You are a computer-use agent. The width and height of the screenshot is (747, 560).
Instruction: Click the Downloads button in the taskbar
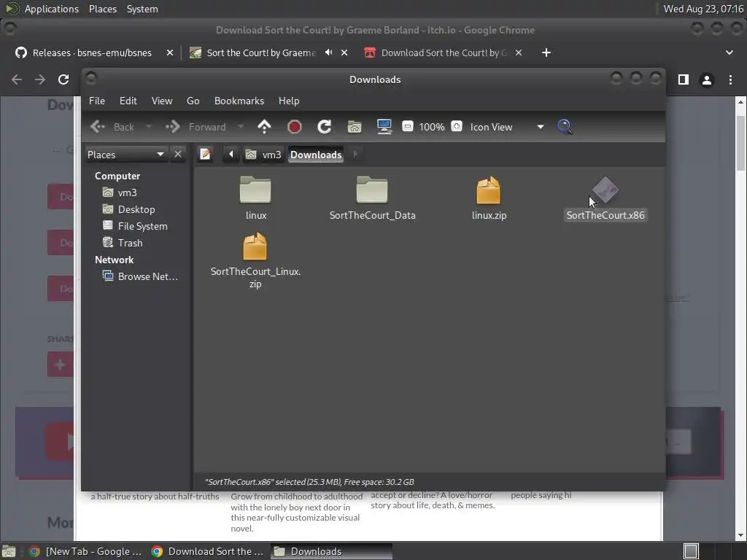click(x=332, y=551)
